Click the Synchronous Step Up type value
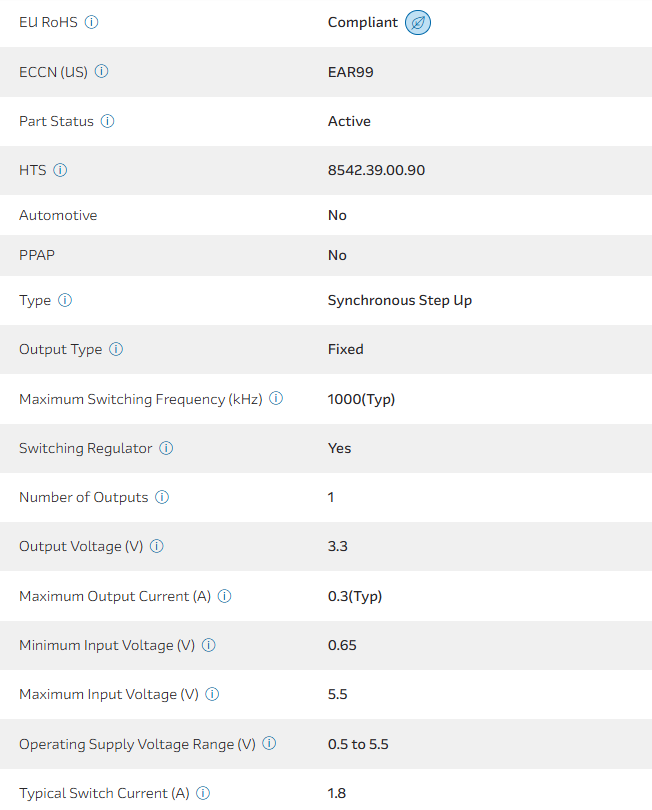This screenshot has height=810, width=652. (400, 300)
